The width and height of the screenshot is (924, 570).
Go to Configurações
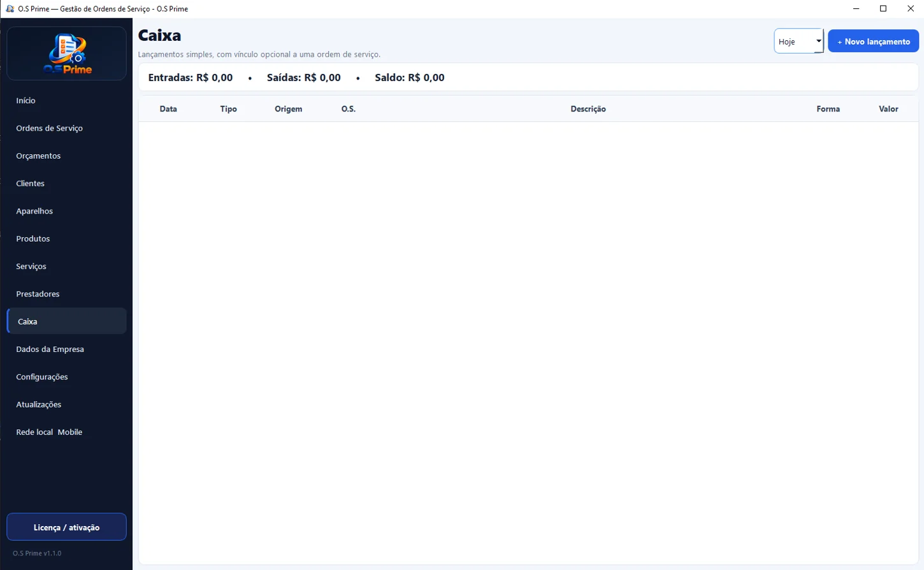coord(66,377)
